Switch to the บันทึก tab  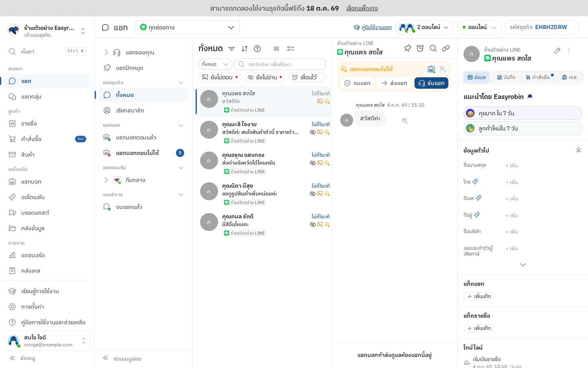tap(506, 77)
